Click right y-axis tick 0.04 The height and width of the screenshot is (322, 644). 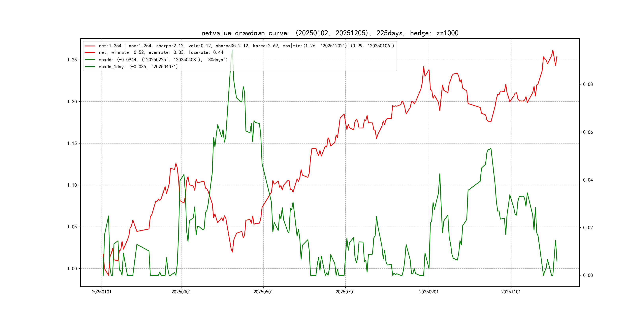pyautogui.click(x=588, y=180)
